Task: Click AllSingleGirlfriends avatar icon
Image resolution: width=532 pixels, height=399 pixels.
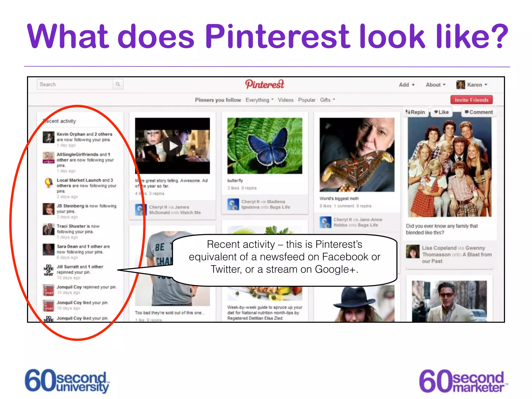Action: [x=49, y=157]
